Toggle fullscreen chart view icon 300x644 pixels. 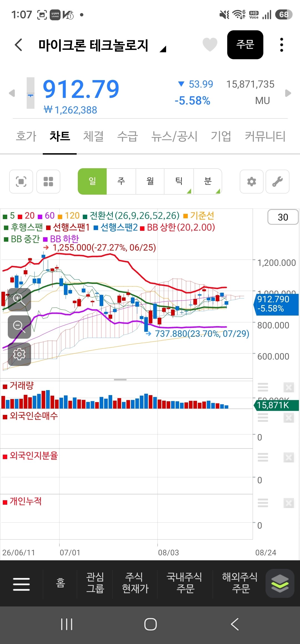click(21, 182)
